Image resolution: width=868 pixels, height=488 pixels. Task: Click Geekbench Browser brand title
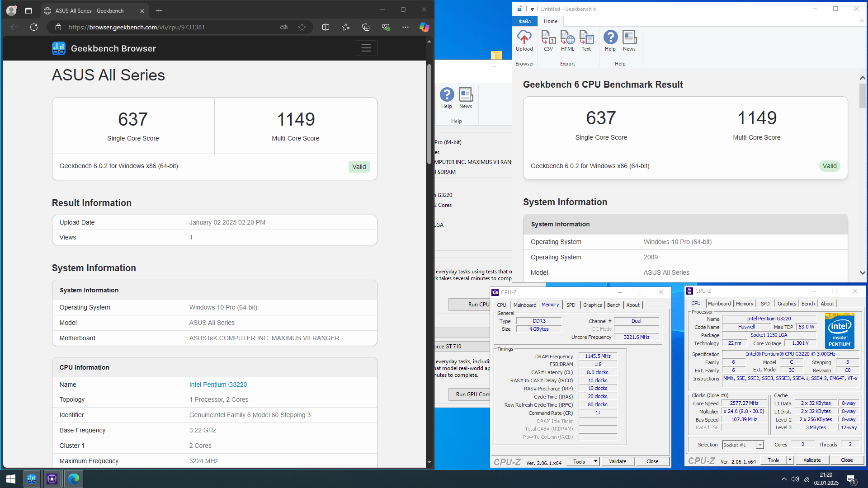(113, 48)
